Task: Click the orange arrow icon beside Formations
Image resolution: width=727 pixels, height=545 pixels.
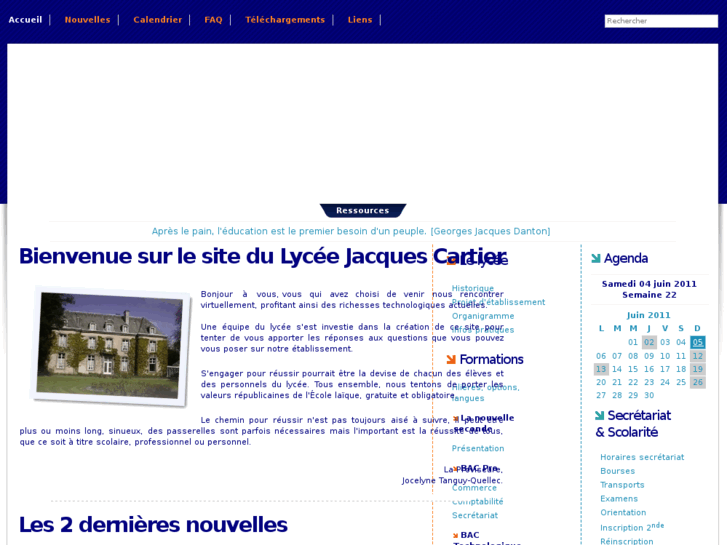Action: tap(451, 359)
